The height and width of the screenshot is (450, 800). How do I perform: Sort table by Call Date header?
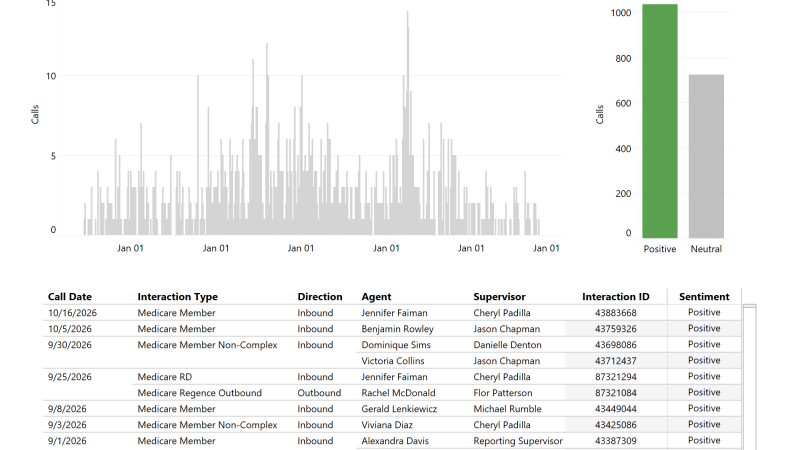click(70, 296)
